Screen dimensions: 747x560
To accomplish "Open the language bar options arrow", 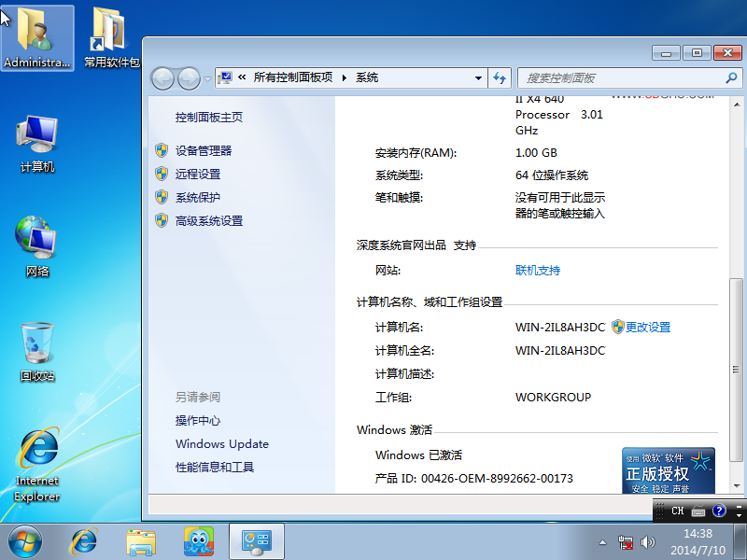I will (739, 515).
